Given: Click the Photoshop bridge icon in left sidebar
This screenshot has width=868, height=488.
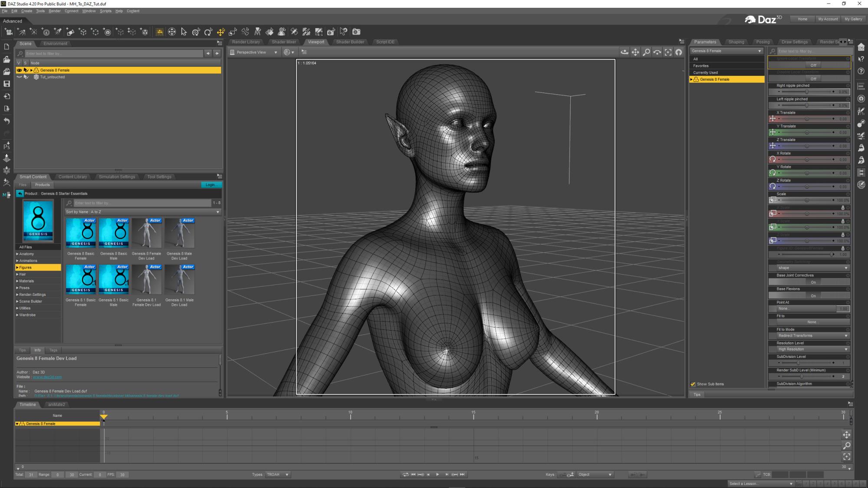Looking at the screenshot, I should point(7,146).
